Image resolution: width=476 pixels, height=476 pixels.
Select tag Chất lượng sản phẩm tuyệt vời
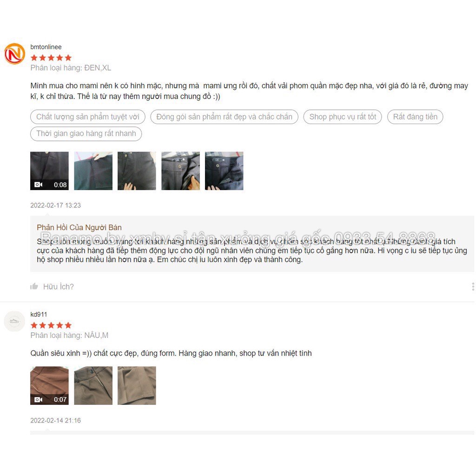click(88, 117)
